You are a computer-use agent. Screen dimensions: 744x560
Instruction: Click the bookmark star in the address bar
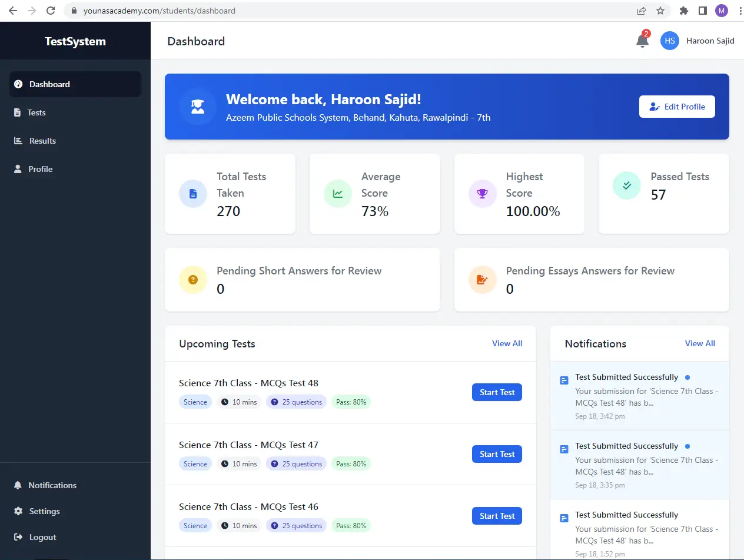pyautogui.click(x=660, y=11)
